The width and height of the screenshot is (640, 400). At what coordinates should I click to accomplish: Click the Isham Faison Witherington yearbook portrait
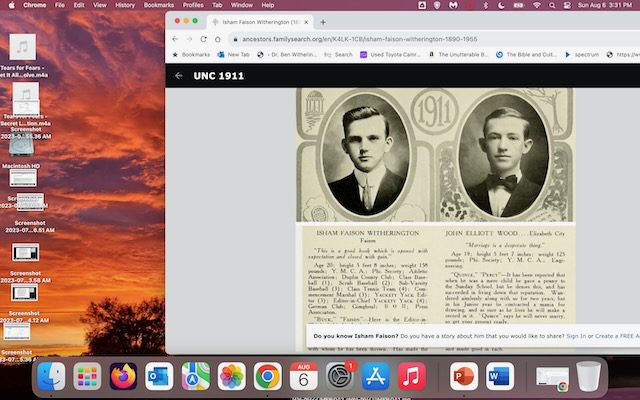(x=366, y=155)
